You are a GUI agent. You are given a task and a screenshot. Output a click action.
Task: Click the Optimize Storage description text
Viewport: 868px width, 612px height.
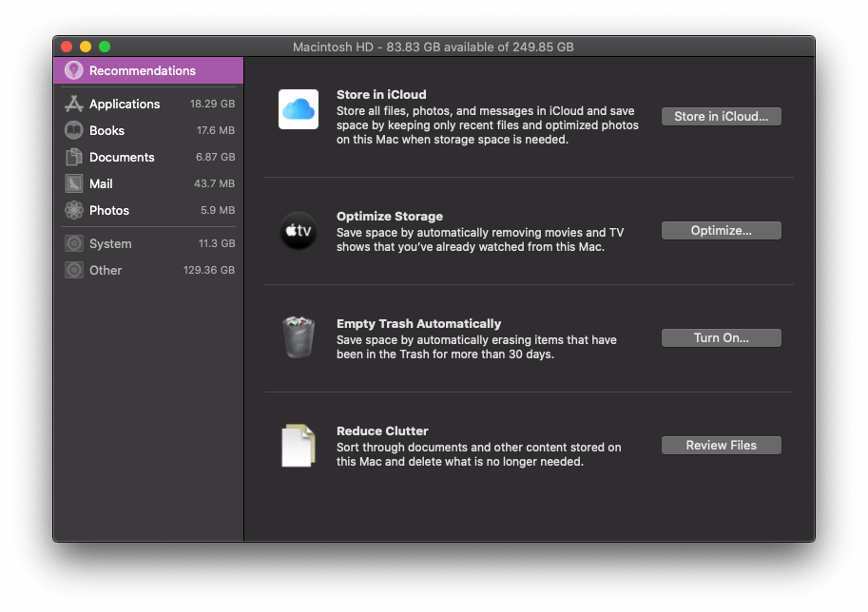480,239
